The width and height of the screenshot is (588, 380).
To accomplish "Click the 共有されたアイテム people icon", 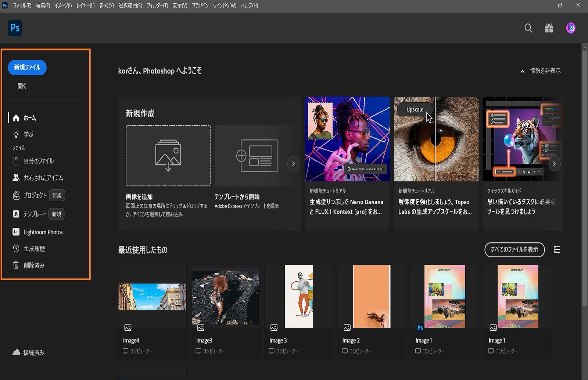I will point(15,178).
